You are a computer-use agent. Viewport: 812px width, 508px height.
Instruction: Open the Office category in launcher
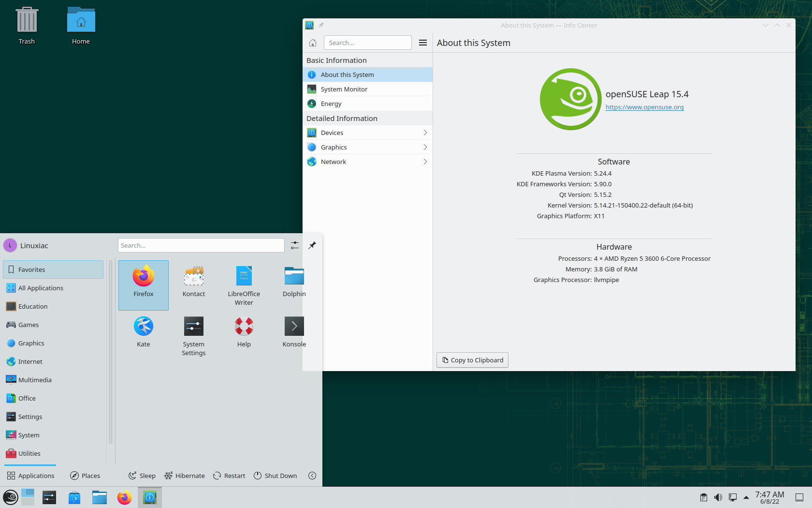pos(53,398)
